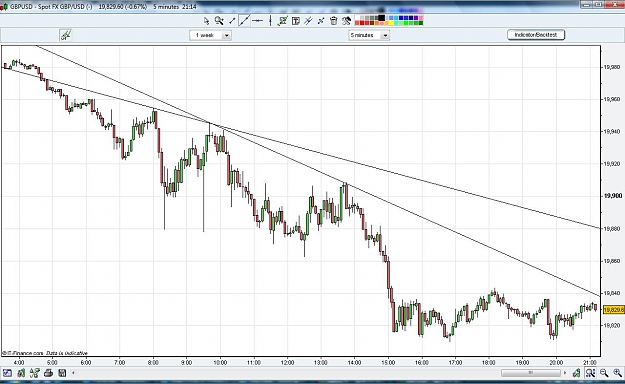Viewport: 625px width, 384px height.
Task: Activate the zoom magnifier tool in top toolbar
Action: [x=219, y=21]
